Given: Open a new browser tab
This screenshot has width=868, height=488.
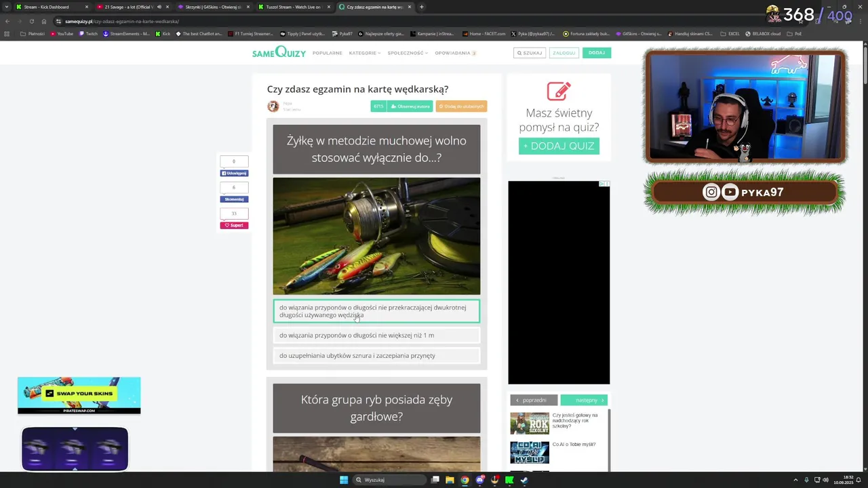Looking at the screenshot, I should [x=421, y=7].
